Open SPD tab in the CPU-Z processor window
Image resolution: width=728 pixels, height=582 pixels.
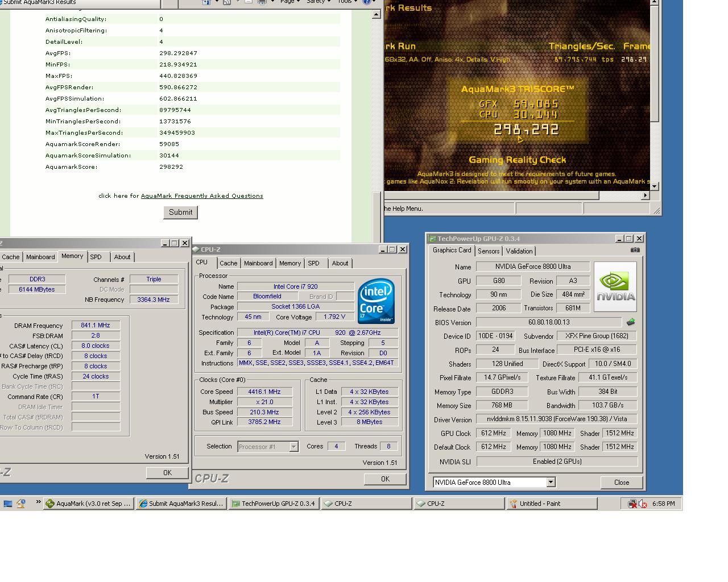[x=313, y=263]
